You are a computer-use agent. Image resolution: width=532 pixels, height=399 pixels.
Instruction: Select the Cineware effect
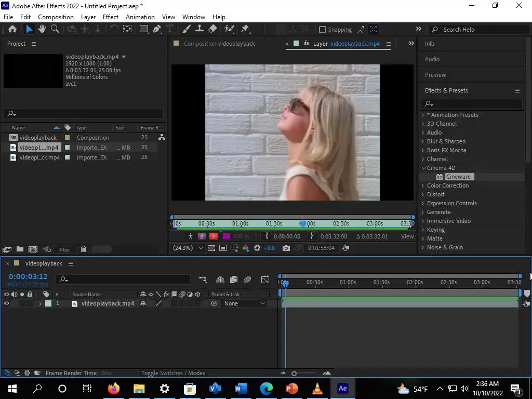pos(458,177)
